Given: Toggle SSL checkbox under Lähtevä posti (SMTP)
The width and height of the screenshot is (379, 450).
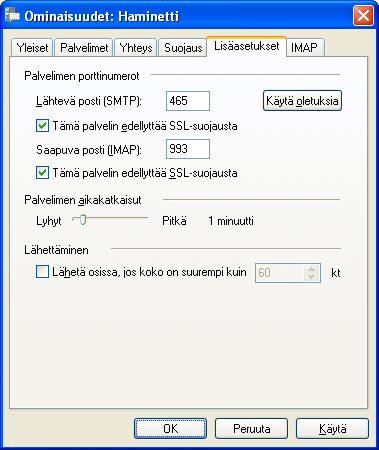Looking at the screenshot, I should click(x=42, y=126).
